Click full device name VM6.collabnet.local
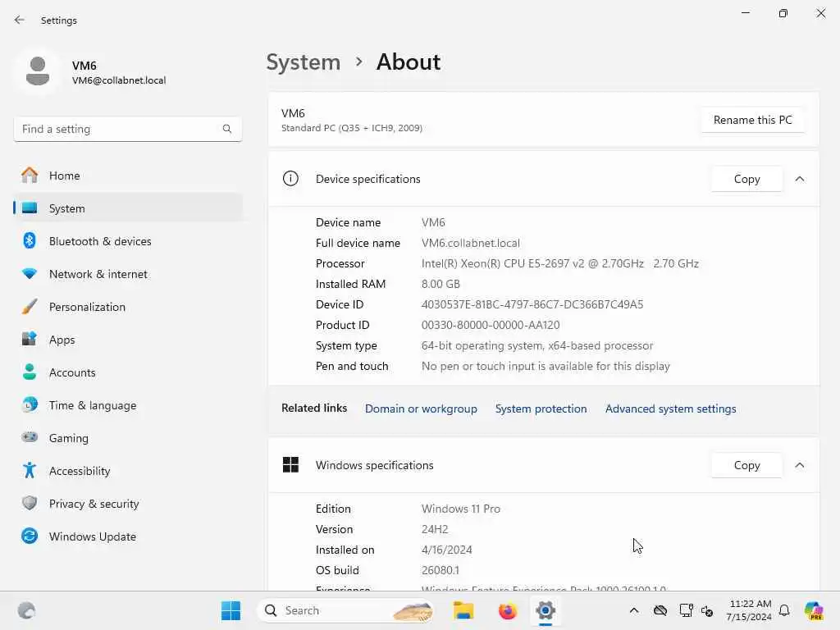The image size is (840, 630). point(470,243)
